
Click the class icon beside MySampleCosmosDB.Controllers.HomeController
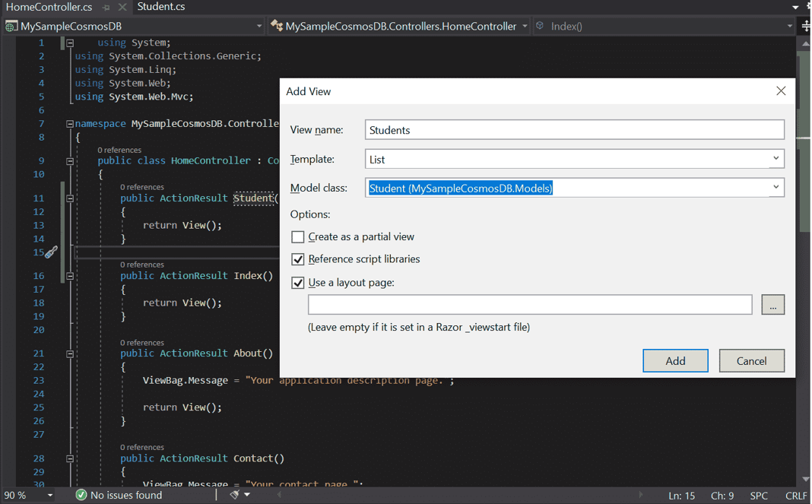click(278, 25)
